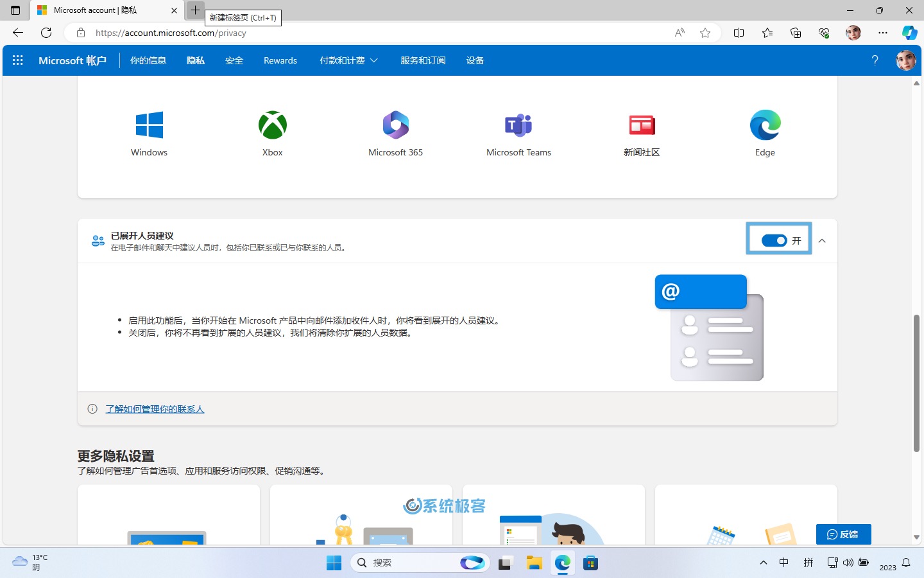Viewport: 924px width, 578px height.
Task: Open File Explorer from the taskbar
Action: 535,563
